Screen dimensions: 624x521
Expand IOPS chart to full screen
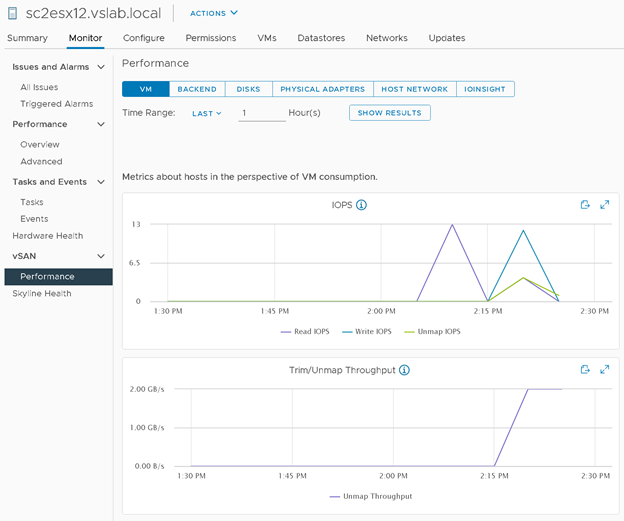pyautogui.click(x=604, y=205)
